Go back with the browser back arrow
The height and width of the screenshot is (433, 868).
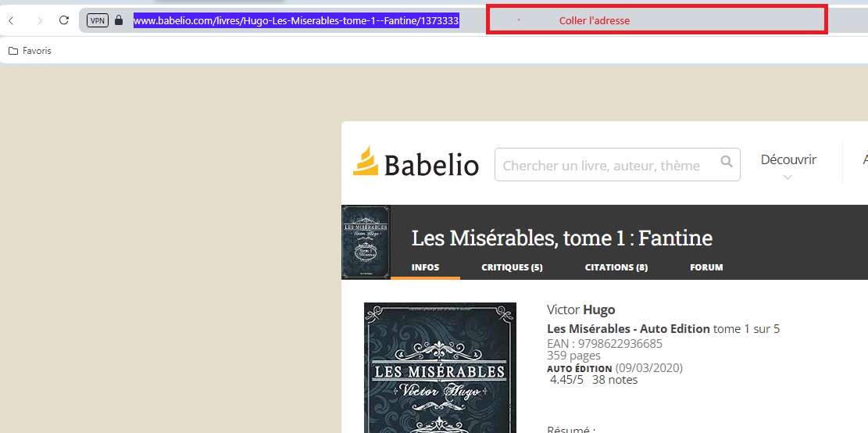click(11, 20)
